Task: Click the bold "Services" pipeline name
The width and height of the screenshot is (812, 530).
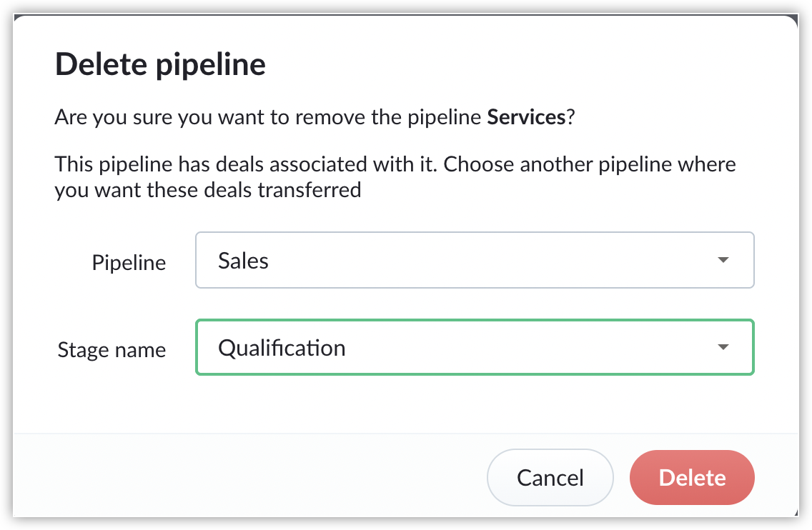Action: click(x=526, y=116)
